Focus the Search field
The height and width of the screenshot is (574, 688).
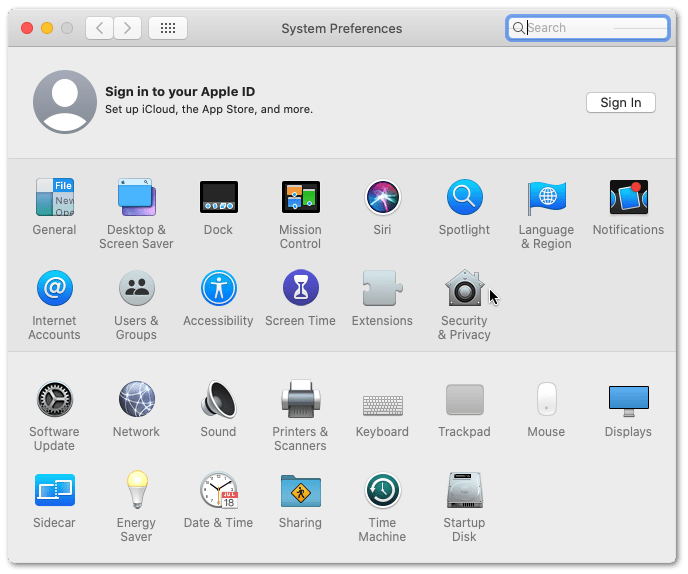(x=588, y=28)
